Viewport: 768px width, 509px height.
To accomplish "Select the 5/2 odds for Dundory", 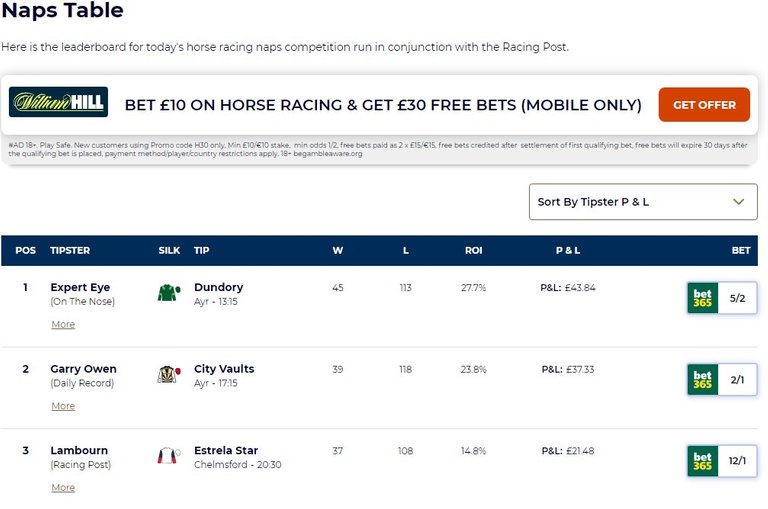I will (x=737, y=298).
